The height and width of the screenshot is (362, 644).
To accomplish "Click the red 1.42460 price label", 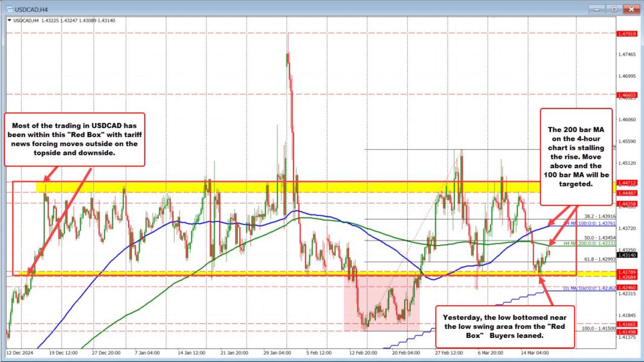I will pos(626,287).
